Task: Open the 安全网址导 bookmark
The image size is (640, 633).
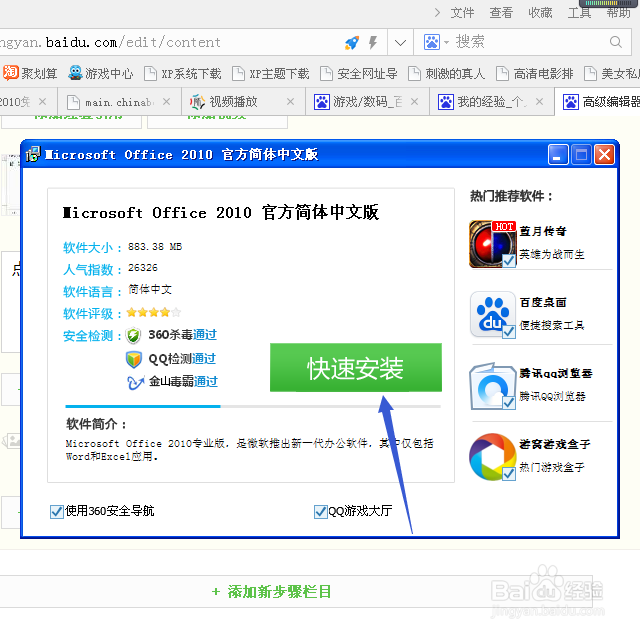Action: pyautogui.click(x=358, y=73)
